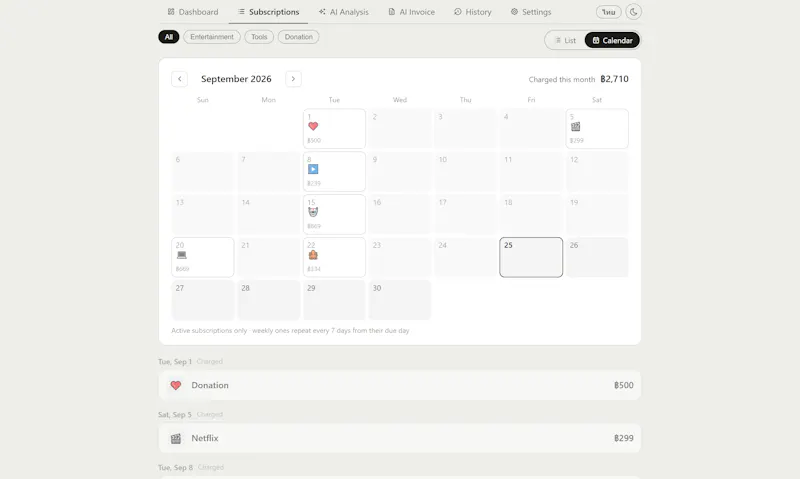Click the clapperboard icon in the Netflix row
The width and height of the screenshot is (800, 479).
tap(176, 438)
